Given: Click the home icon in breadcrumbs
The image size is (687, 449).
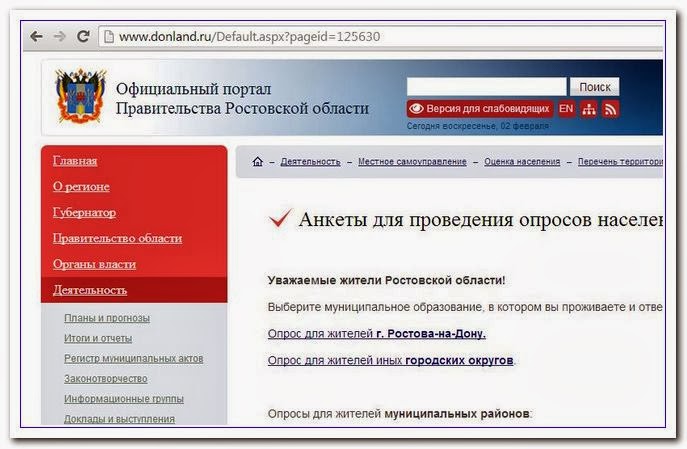Looking at the screenshot, I should coord(258,162).
